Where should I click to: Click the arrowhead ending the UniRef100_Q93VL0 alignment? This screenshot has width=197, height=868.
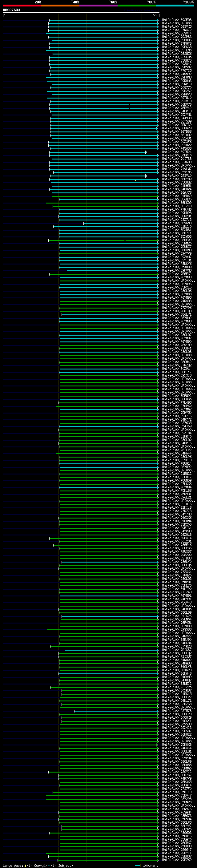[x=146, y=176]
